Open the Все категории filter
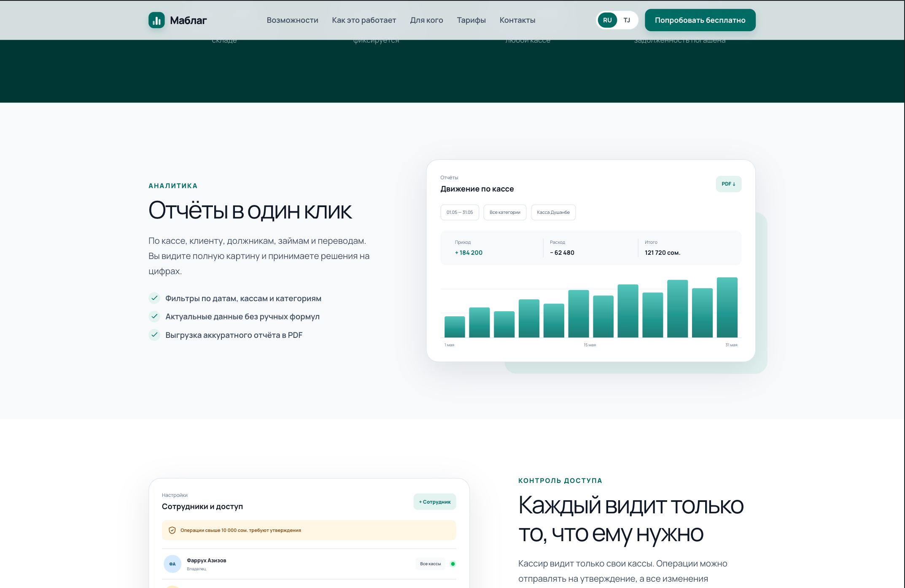The image size is (905, 588). (505, 212)
